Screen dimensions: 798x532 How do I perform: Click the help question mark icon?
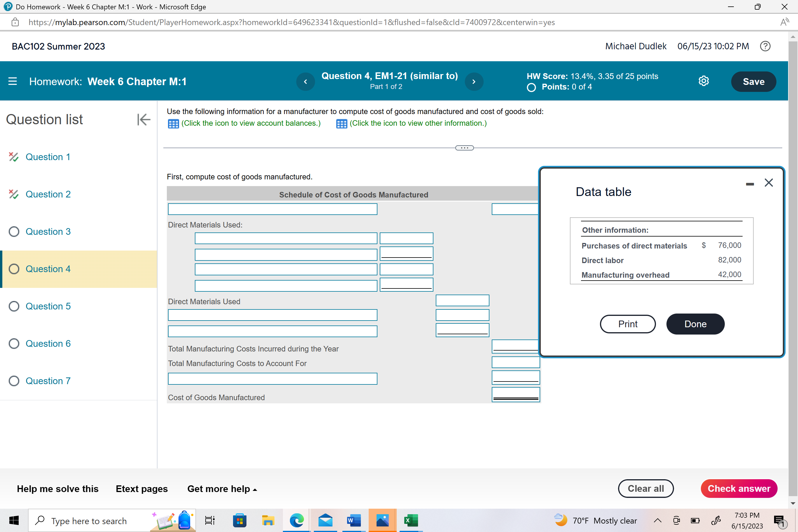point(765,46)
